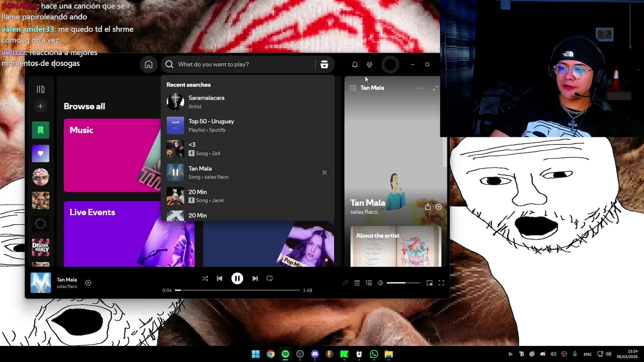Open the Music browse category
Viewport: 644px width, 362px height.
click(x=112, y=155)
